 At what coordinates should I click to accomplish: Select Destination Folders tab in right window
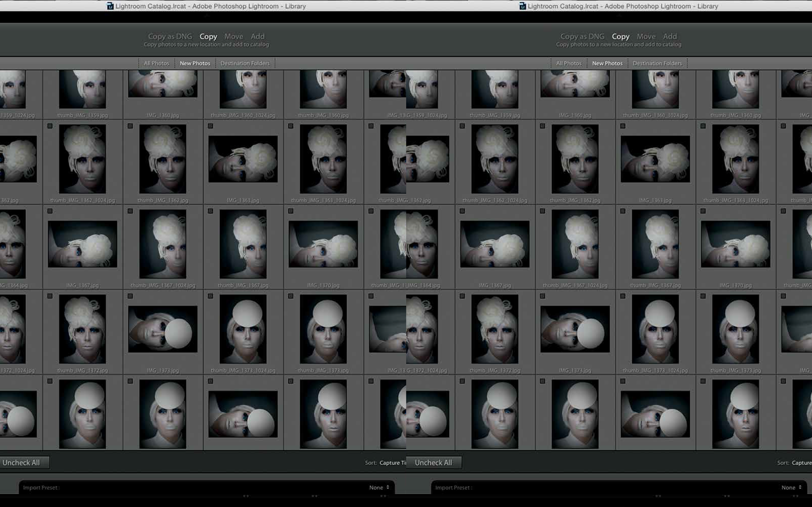[x=657, y=63]
